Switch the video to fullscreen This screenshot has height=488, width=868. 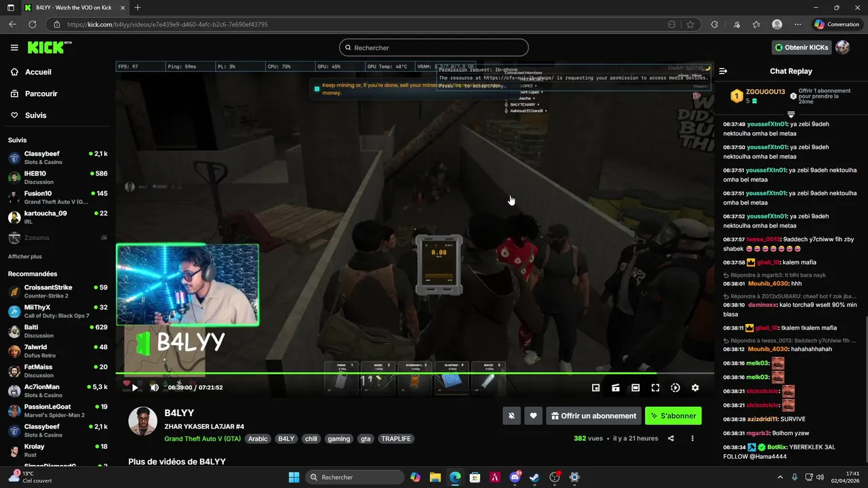click(655, 388)
